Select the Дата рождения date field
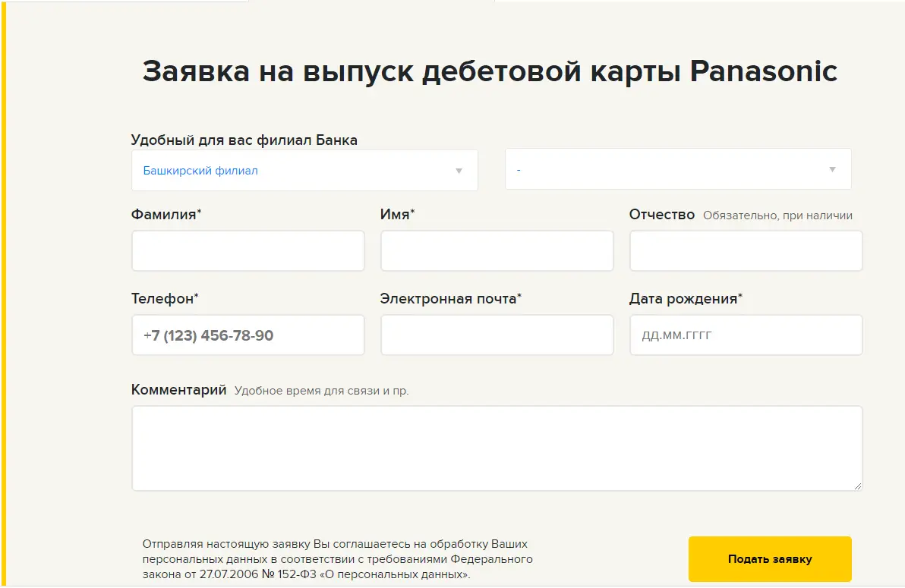This screenshot has height=588, width=905. pyautogui.click(x=746, y=335)
